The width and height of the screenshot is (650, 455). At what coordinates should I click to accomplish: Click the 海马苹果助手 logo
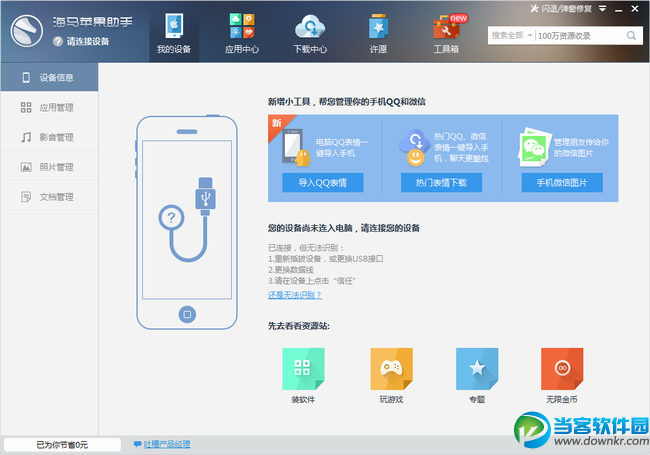coord(27,31)
